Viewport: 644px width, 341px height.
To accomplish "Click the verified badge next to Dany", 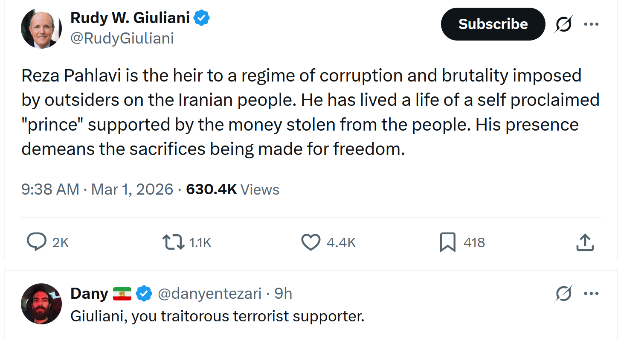I will [144, 294].
